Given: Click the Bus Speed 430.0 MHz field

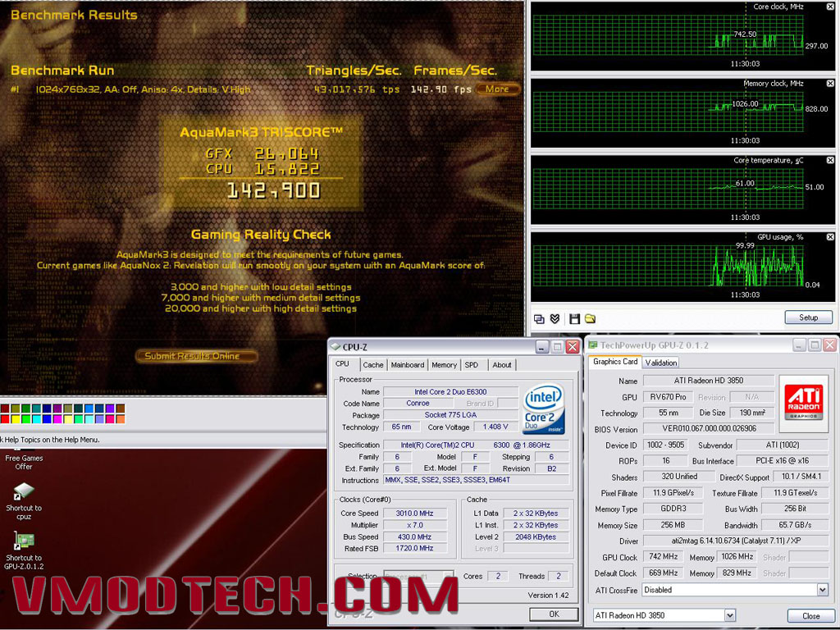Looking at the screenshot, I should 414,536.
